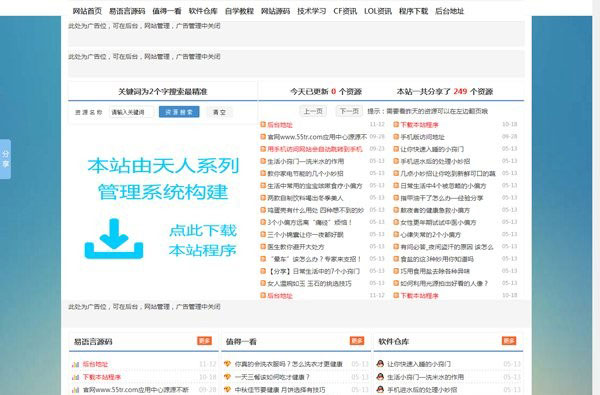Open 有问必答_夜间盗汗的原因 article
Viewport: 600px width, 395px height.
[447, 247]
